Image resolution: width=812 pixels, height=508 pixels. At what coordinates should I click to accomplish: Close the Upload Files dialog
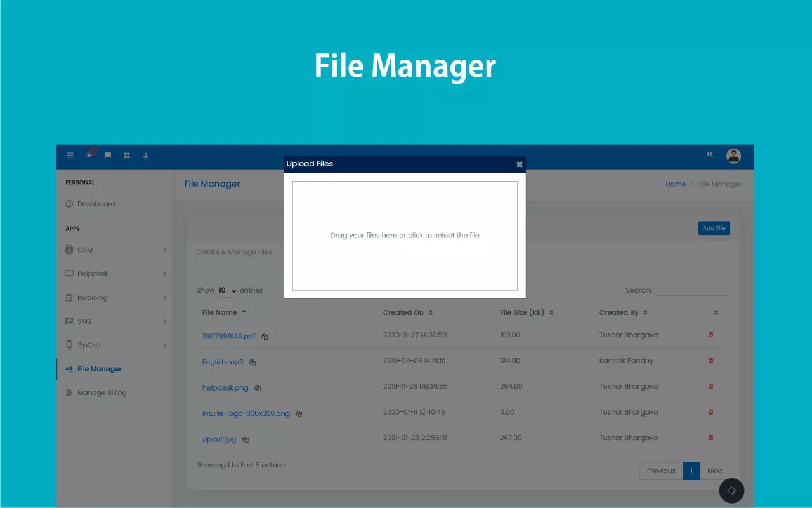(519, 164)
